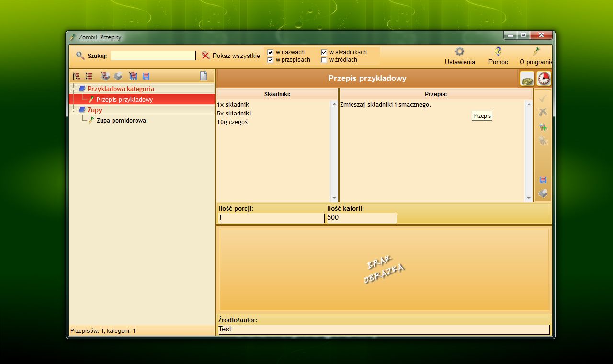The width and height of the screenshot is (613, 364).
Task: Close the ZombiE Przepisy window
Action: pos(541,35)
